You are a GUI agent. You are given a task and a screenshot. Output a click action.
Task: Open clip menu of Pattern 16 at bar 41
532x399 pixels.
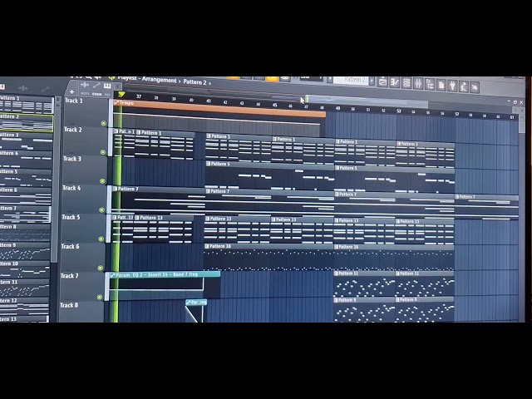pos(207,246)
